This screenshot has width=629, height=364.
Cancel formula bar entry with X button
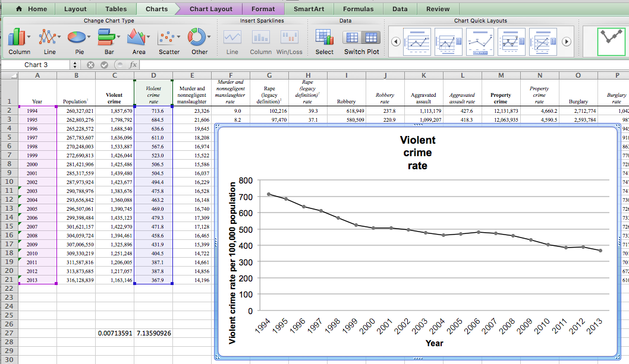coord(90,65)
